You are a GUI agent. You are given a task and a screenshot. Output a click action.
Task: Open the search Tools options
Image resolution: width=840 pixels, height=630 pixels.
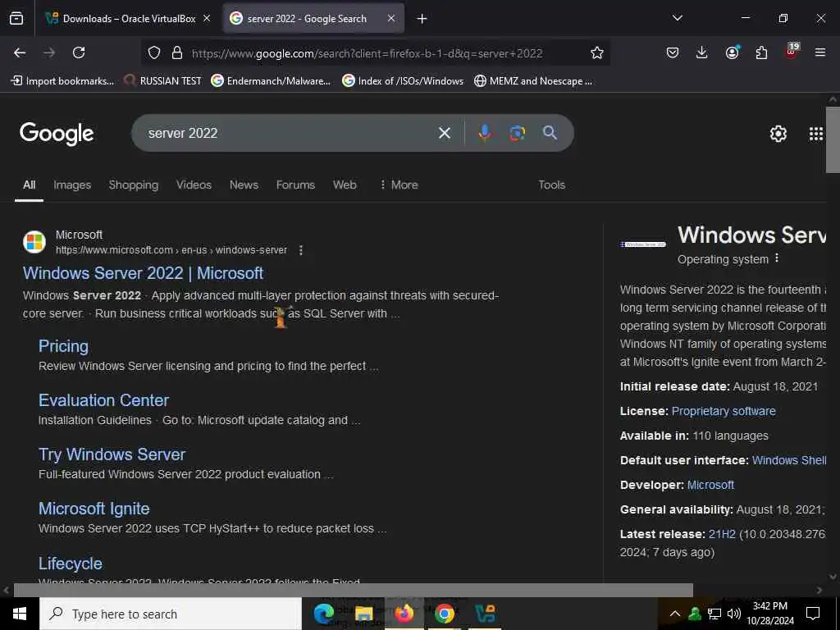(x=552, y=185)
